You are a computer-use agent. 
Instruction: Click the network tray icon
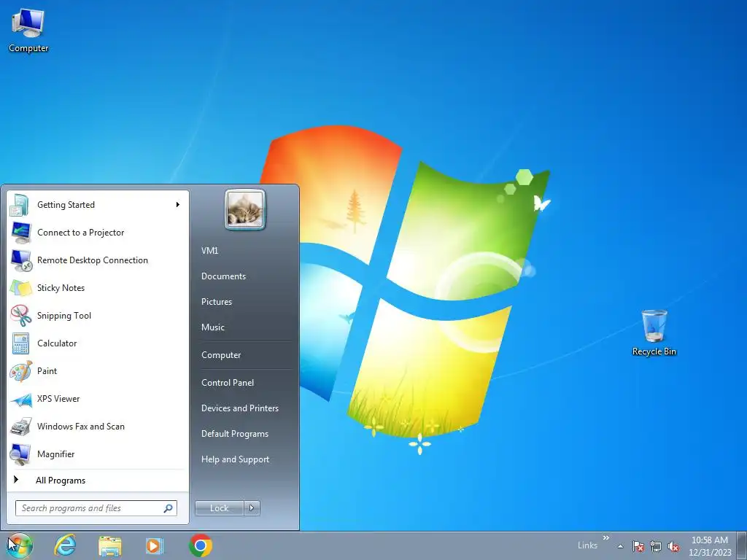[656, 546]
